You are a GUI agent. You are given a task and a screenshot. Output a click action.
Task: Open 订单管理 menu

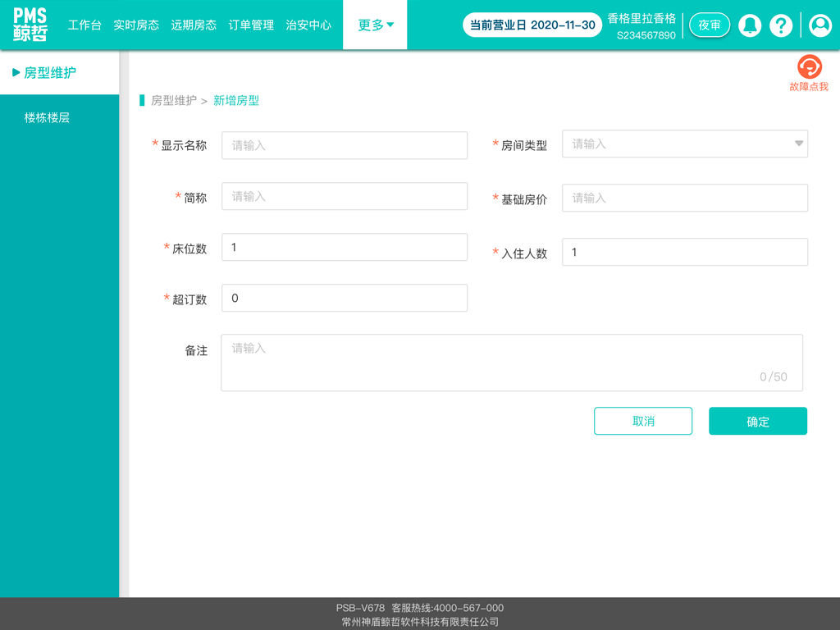tap(251, 25)
